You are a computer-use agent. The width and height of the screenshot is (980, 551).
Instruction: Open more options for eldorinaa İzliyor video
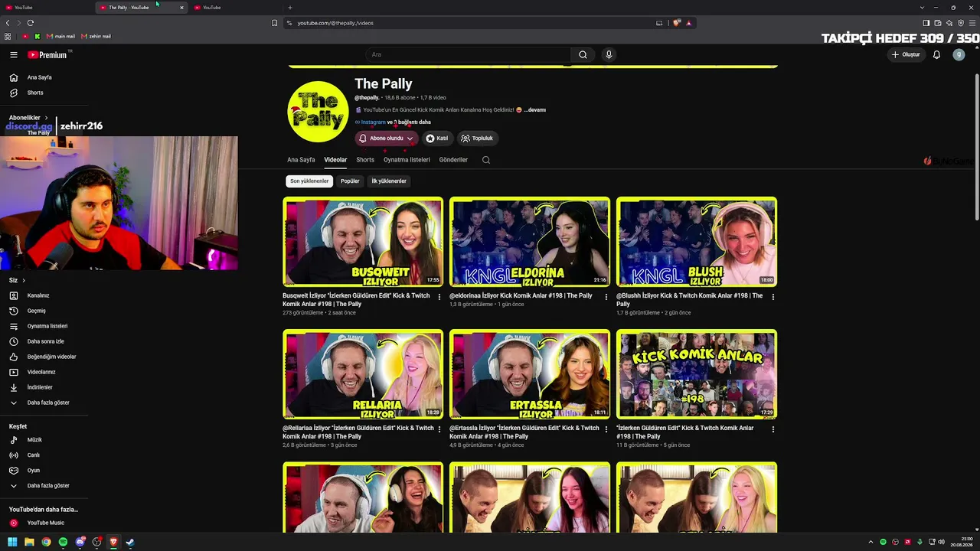(x=606, y=297)
